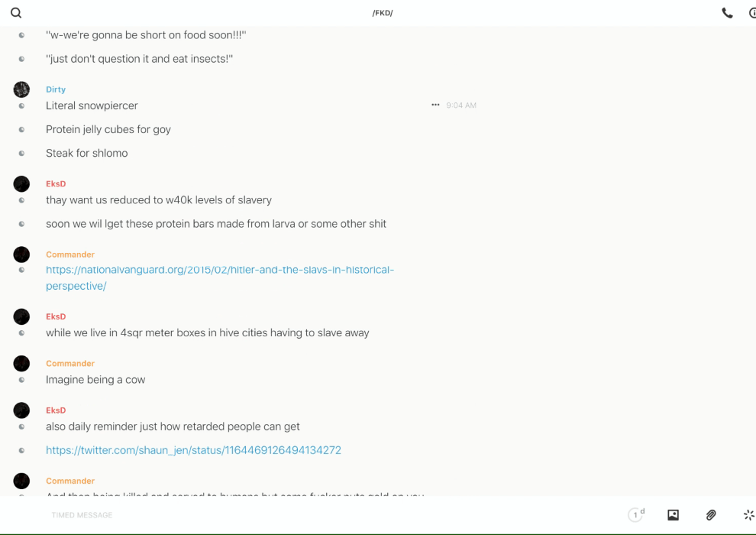The image size is (756, 535).
Task: Click the "Protein jelly cubes for goy" message
Action: pos(108,129)
